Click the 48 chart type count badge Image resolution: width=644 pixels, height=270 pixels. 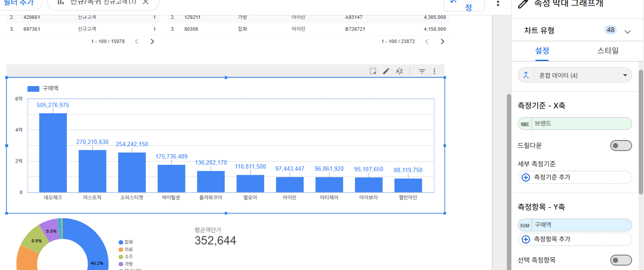click(610, 30)
